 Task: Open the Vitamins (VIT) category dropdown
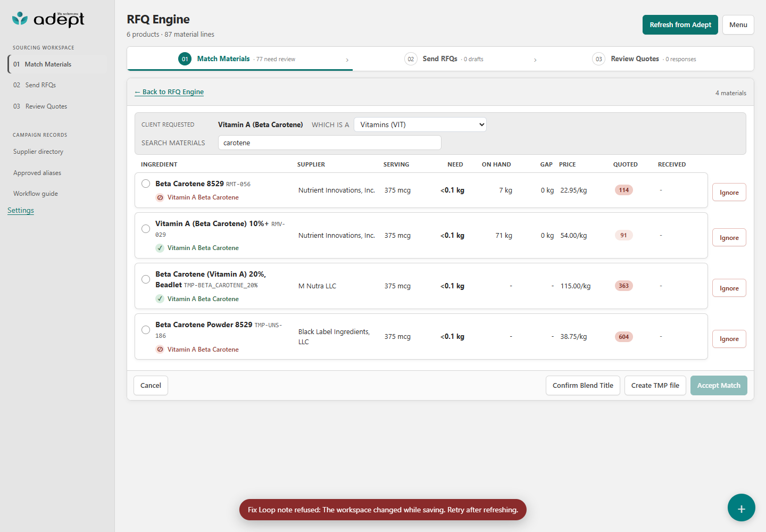click(x=420, y=124)
